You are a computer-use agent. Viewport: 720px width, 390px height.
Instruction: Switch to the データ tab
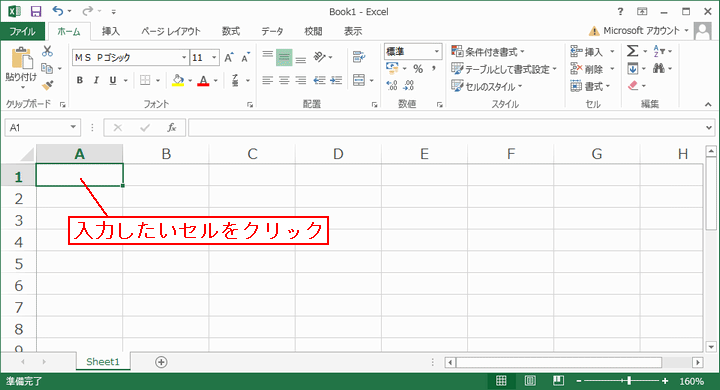click(272, 31)
